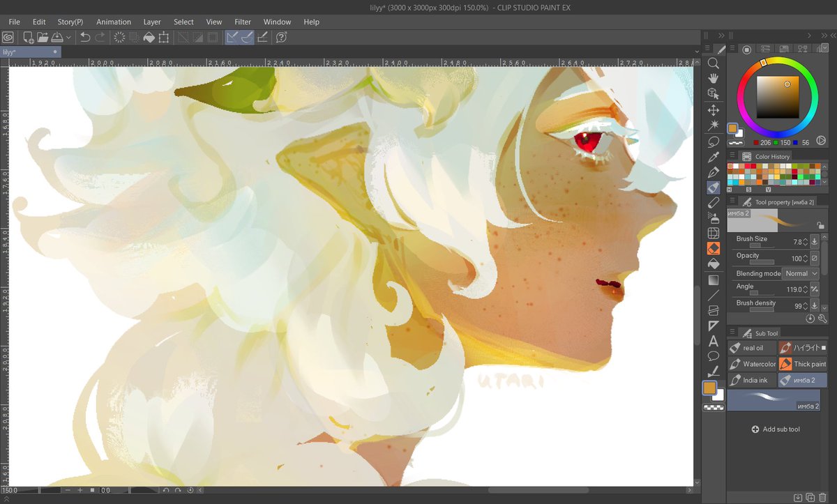Image resolution: width=837 pixels, height=504 pixels.
Task: Open the Filter menu
Action: (242, 22)
